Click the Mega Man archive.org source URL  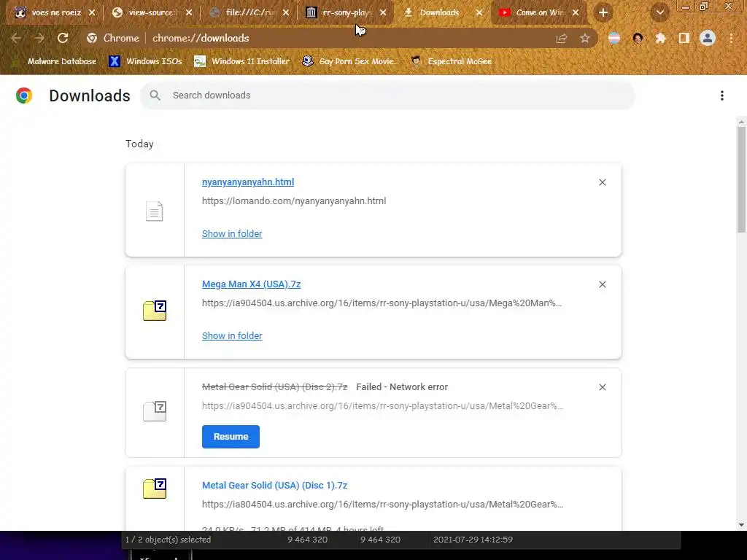[382, 303]
